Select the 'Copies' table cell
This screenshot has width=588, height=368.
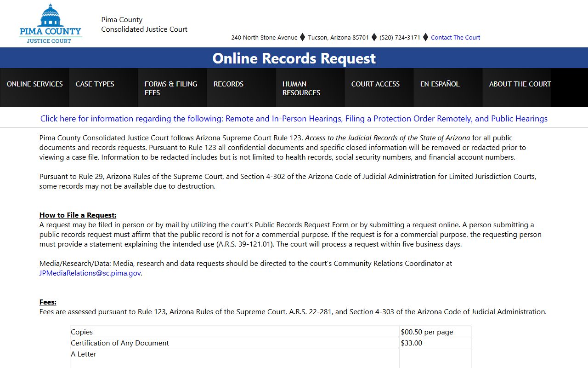tap(235, 332)
